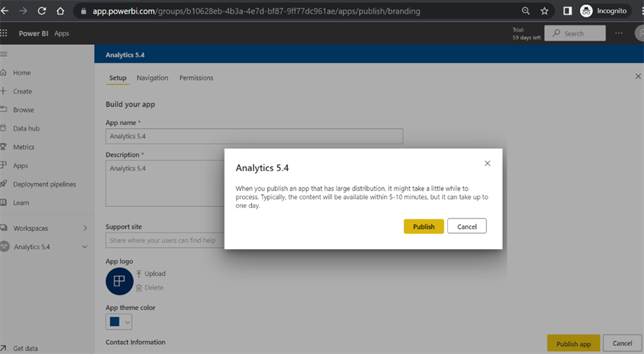Click the App name input field
The height and width of the screenshot is (354, 644).
(254, 136)
